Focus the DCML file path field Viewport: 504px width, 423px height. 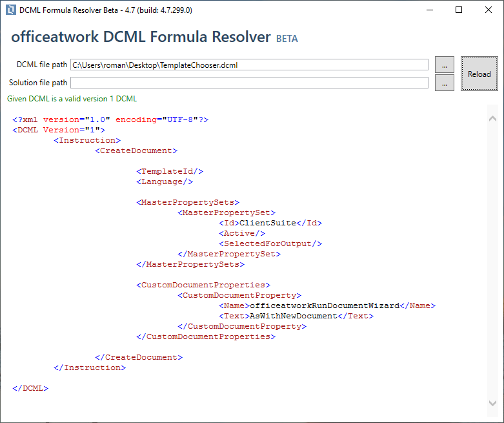click(x=249, y=65)
